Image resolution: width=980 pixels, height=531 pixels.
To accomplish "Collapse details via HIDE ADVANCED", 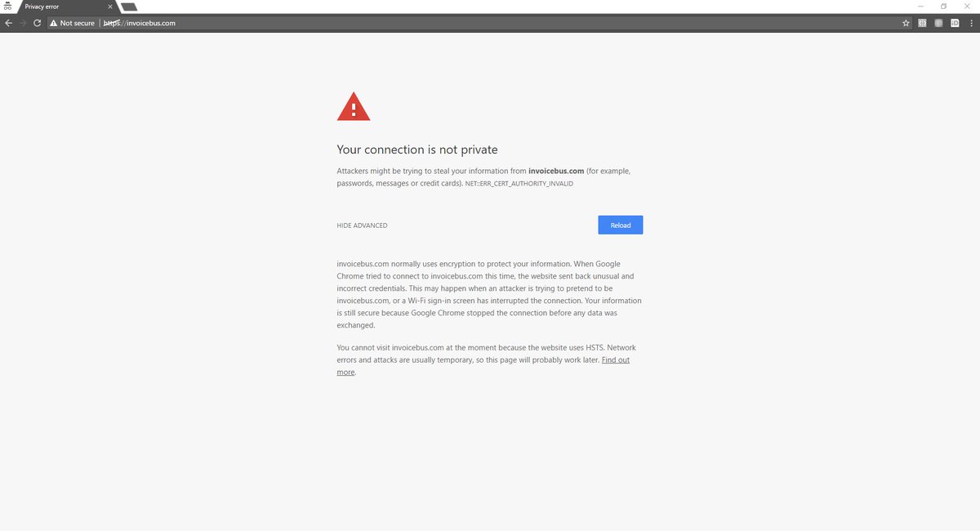I will [x=362, y=225].
